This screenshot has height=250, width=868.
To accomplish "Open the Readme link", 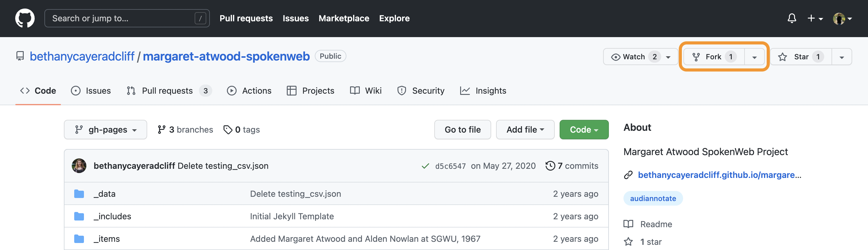I will pos(656,224).
